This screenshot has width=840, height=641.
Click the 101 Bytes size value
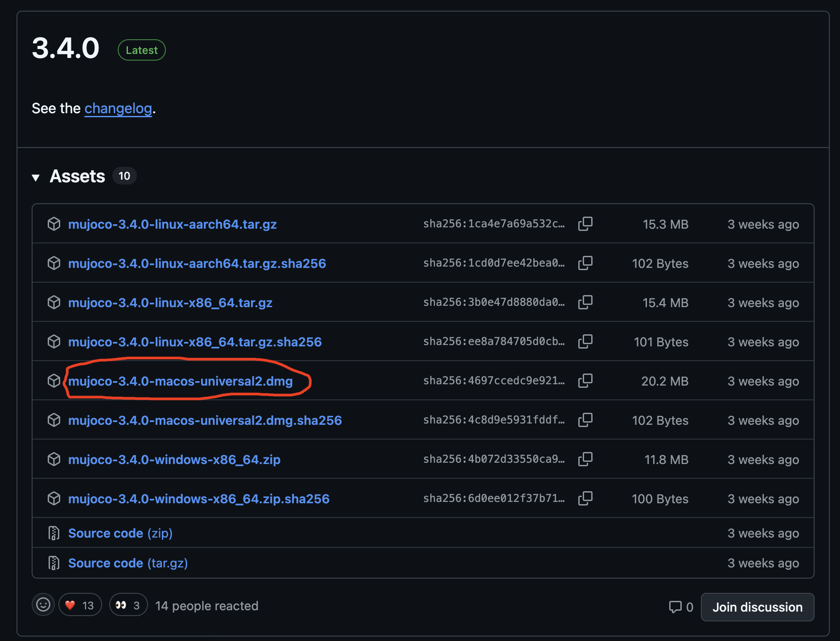(661, 342)
